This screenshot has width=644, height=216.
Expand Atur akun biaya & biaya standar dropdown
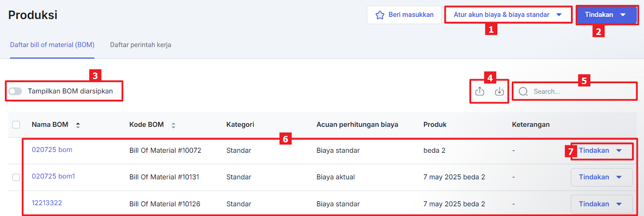(x=508, y=15)
